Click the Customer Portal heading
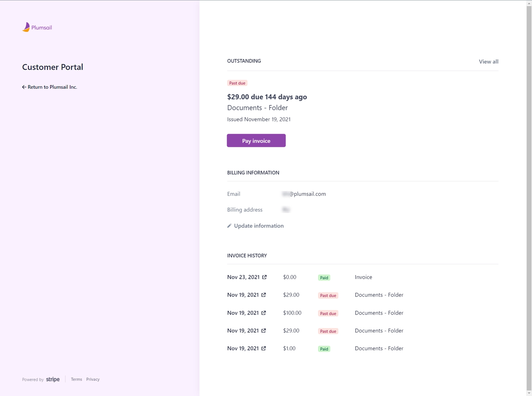The image size is (532, 396). point(53,67)
